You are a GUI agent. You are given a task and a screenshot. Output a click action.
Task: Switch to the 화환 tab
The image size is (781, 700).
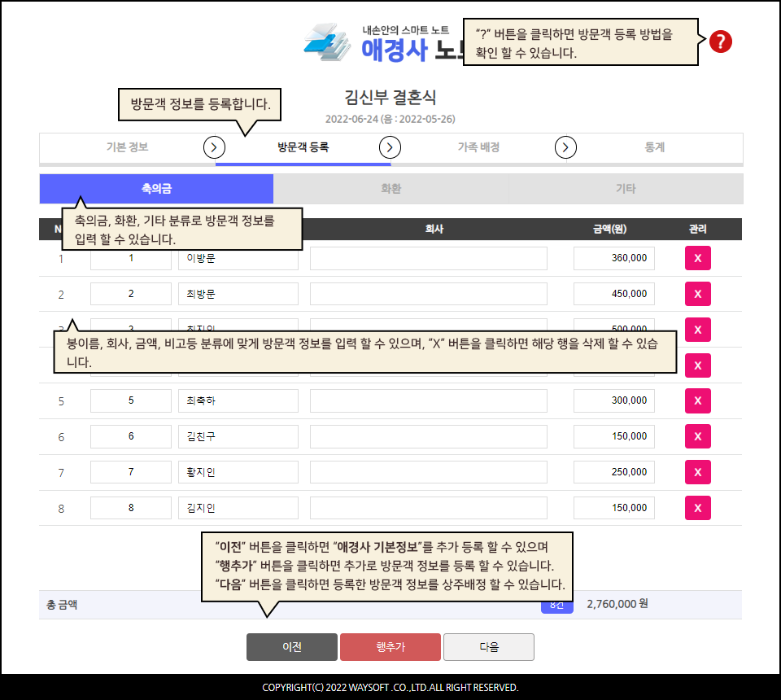coord(390,189)
